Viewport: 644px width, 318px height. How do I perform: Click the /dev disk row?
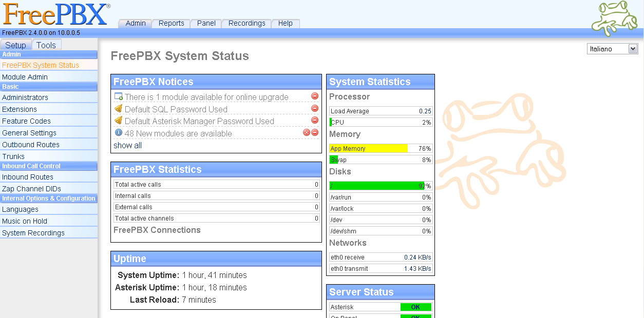pos(381,220)
